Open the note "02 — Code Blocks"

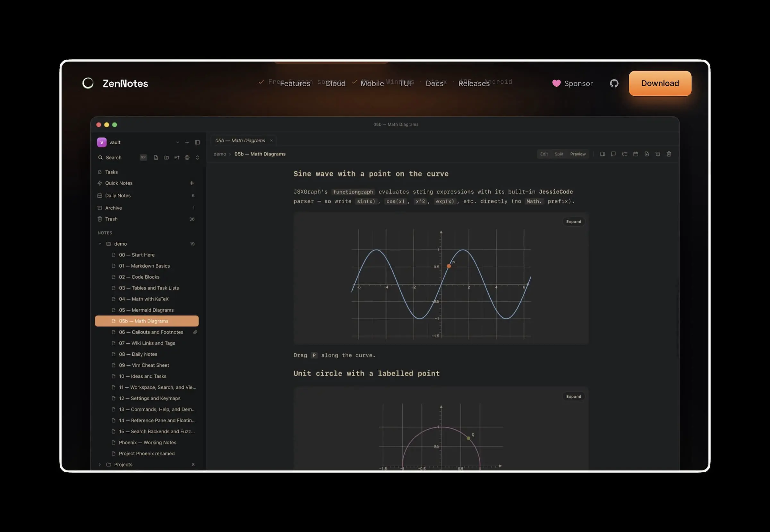(x=147, y=277)
